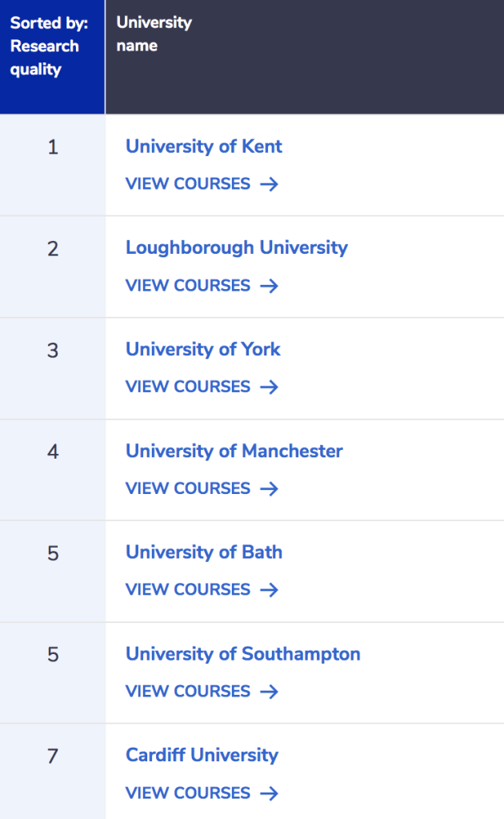Screen dimensions: 504x819
Task: Open the University of Kent link
Action: [204, 147]
